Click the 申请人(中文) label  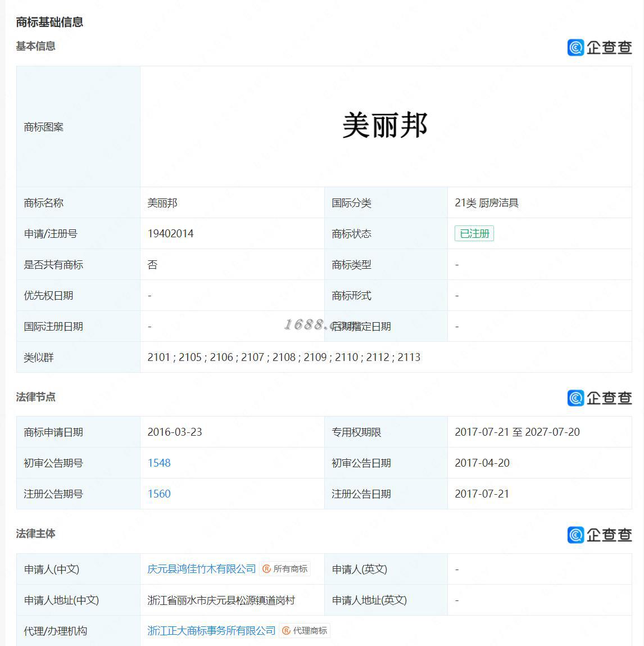(x=52, y=569)
